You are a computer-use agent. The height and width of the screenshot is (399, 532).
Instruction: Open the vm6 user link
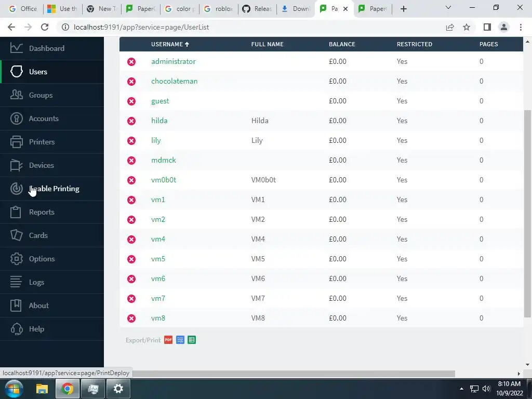tap(158, 278)
